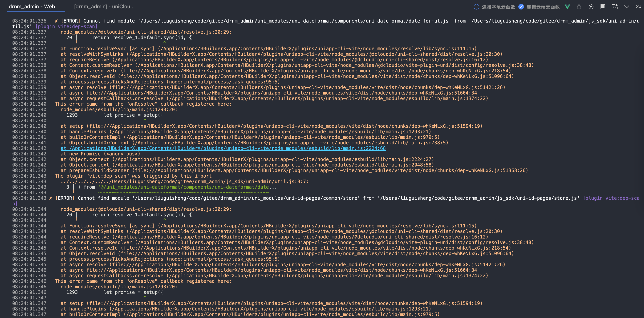Click the green '@/uni_modules/uni-dateformat' import string
Image resolution: width=644 pixels, height=318 pixels.
click(184, 187)
